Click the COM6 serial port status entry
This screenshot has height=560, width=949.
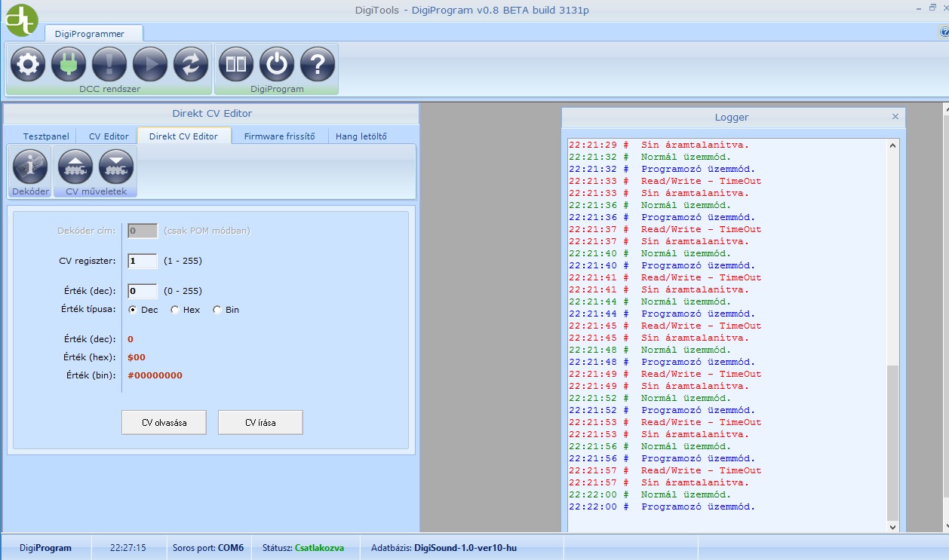pyautogui.click(x=208, y=548)
